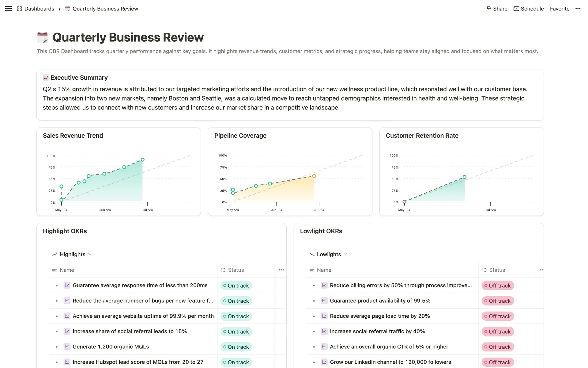Click the Name column icon in Lowlights table
Screen dimensions: 588x368
pos(312,270)
